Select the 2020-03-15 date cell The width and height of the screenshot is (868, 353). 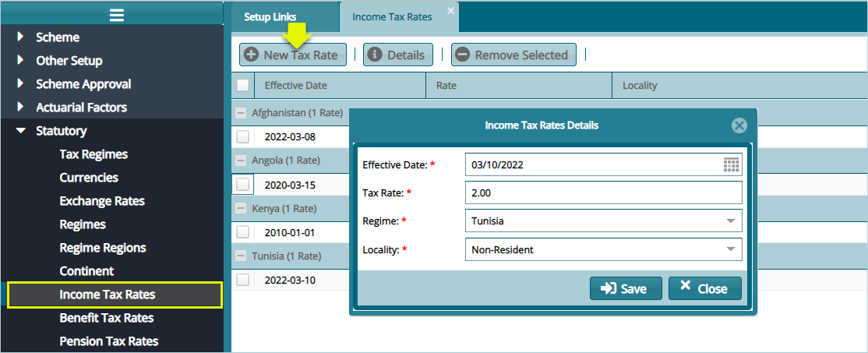[290, 185]
